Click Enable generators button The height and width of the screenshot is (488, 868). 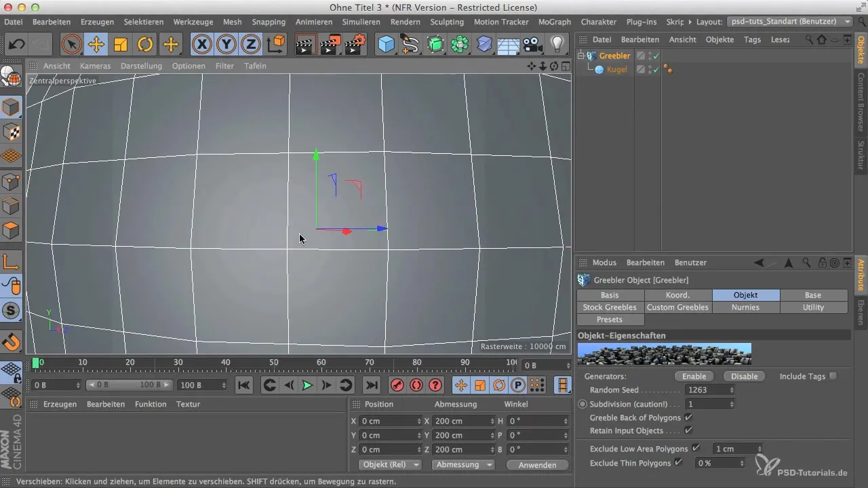694,376
